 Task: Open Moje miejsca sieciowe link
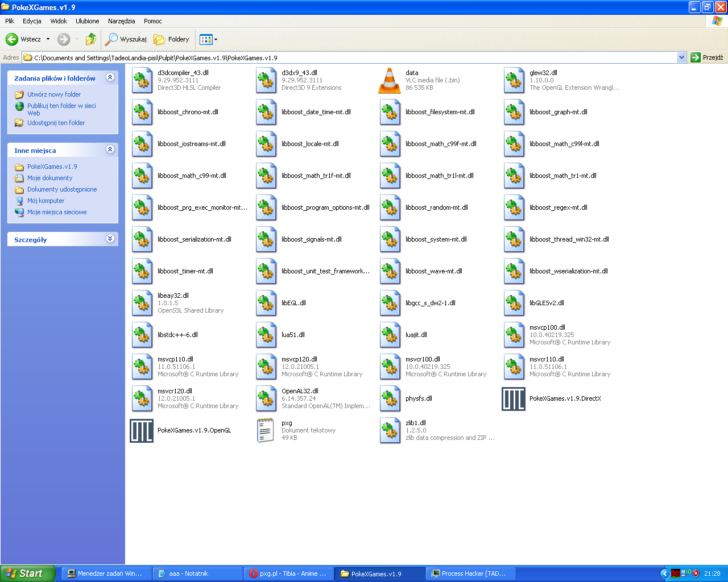coord(57,212)
